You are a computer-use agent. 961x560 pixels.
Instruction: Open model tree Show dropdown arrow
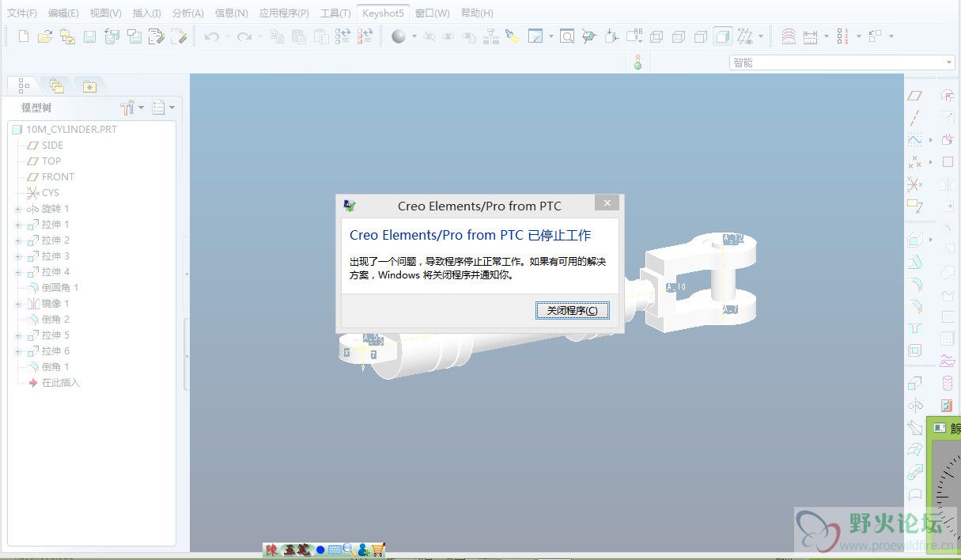tap(172, 108)
